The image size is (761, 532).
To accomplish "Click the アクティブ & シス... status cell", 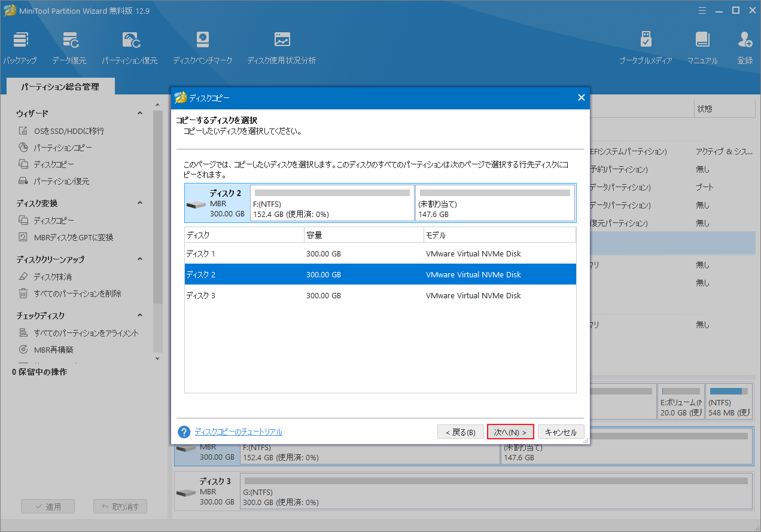I will point(725,151).
